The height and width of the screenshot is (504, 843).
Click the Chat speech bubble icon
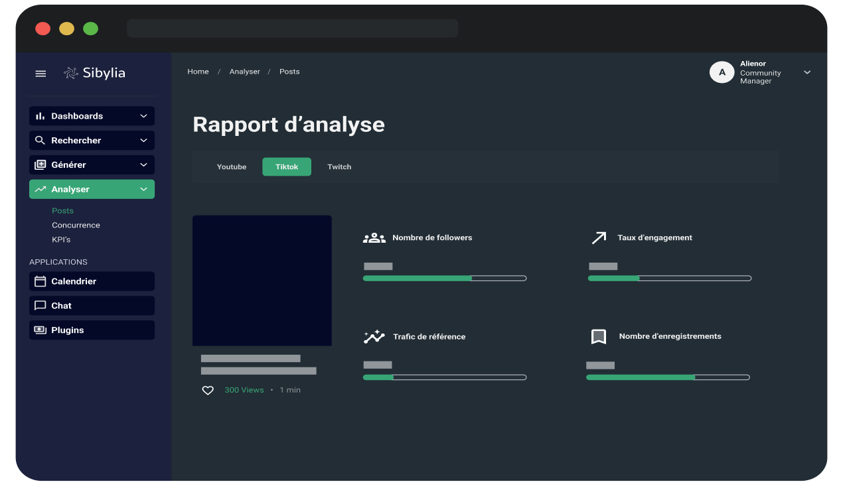coord(40,306)
